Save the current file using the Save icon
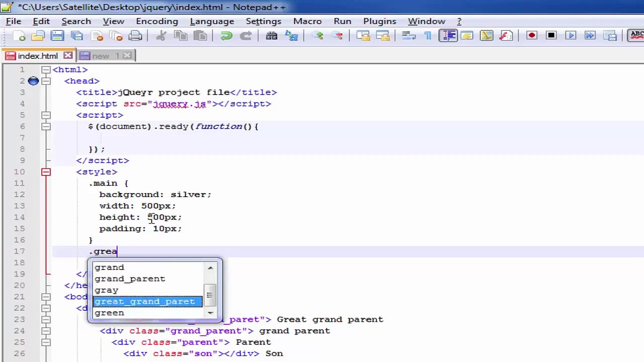 57,36
